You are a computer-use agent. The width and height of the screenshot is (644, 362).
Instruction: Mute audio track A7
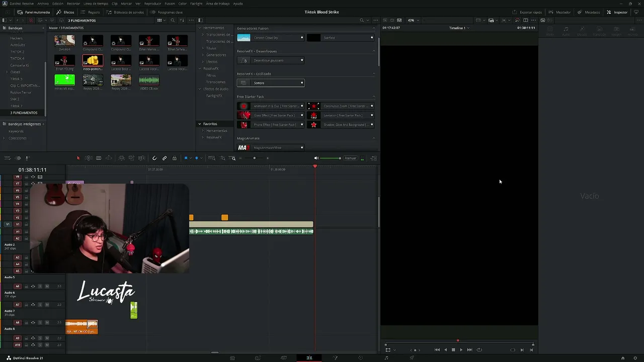pyautogui.click(x=47, y=305)
